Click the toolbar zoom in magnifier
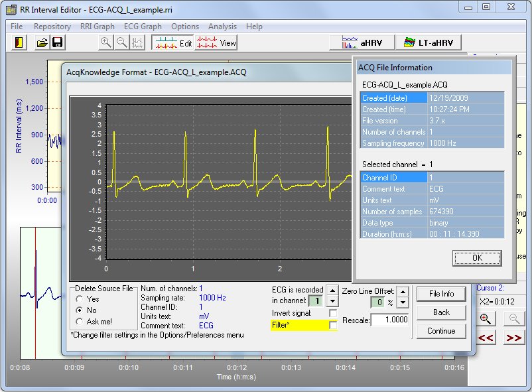The width and height of the screenshot is (532, 392). 105,42
